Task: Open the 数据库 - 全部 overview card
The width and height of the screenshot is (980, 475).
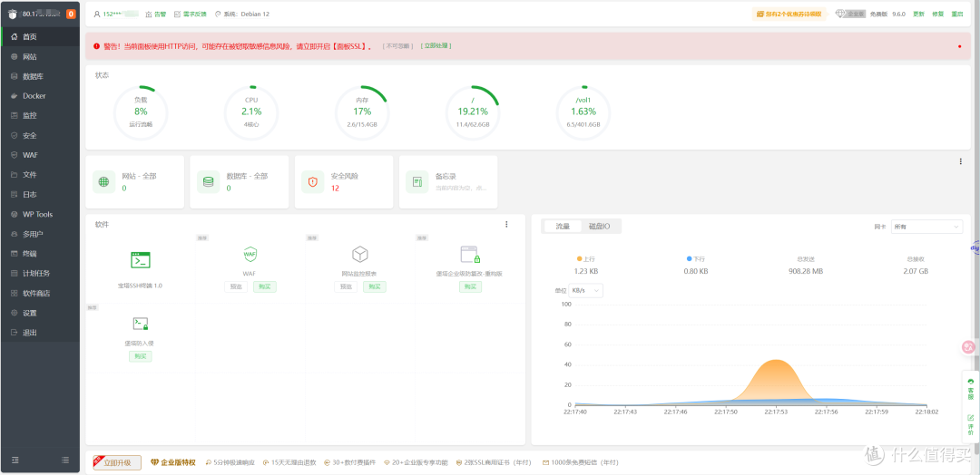Action: pos(240,181)
